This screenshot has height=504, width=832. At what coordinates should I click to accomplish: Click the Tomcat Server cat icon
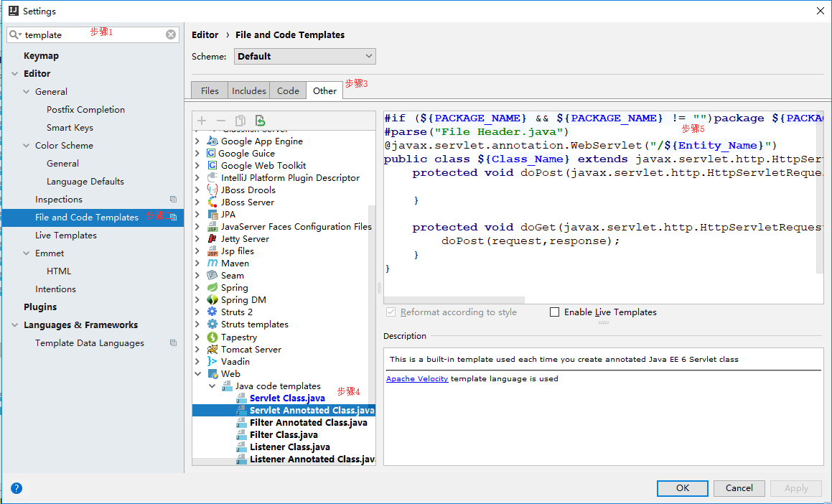click(x=212, y=349)
